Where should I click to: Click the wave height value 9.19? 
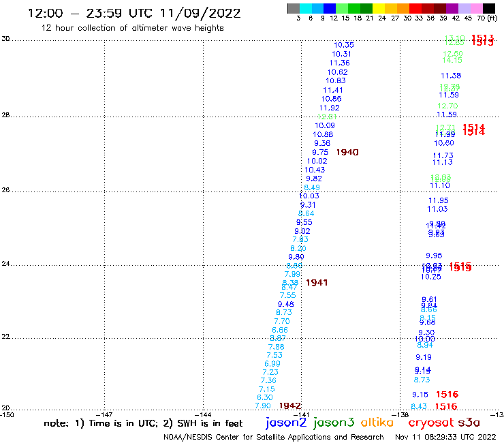pyautogui.click(x=424, y=357)
